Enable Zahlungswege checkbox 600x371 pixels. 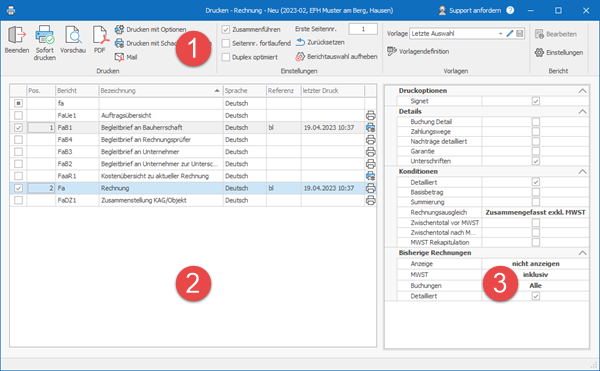pos(536,132)
